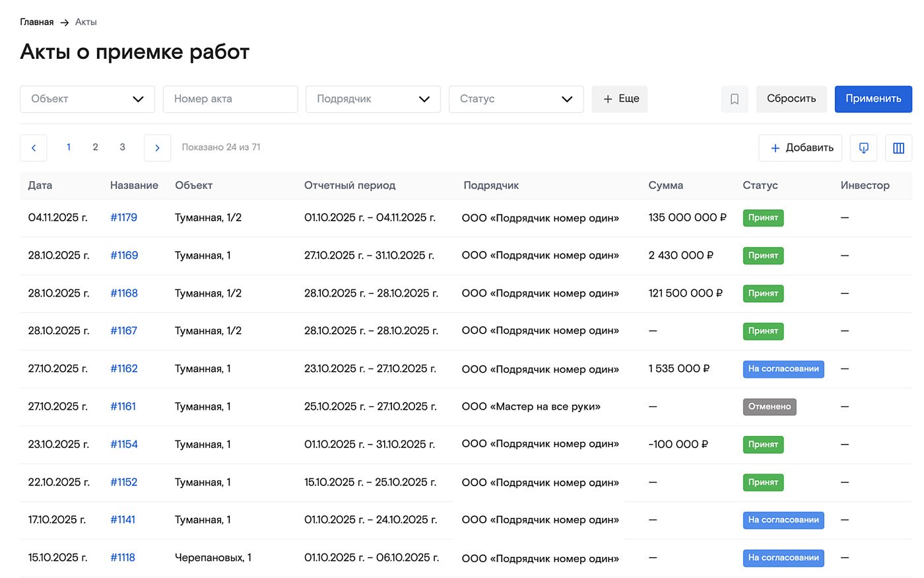The width and height of the screenshot is (924, 578).
Task: Expand the Объект filter dropdown
Action: pos(87,99)
